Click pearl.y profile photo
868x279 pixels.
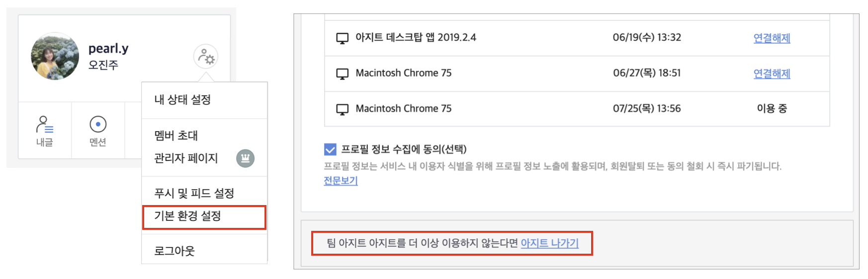pos(55,56)
